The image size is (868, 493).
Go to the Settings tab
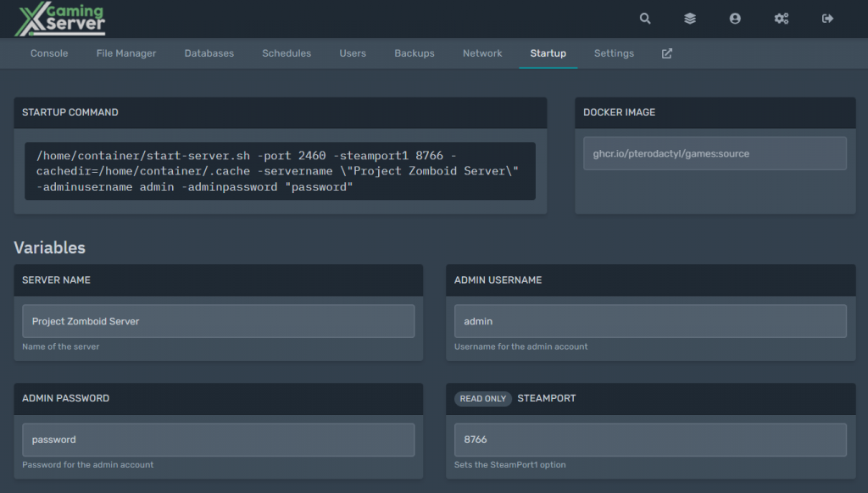coord(614,53)
